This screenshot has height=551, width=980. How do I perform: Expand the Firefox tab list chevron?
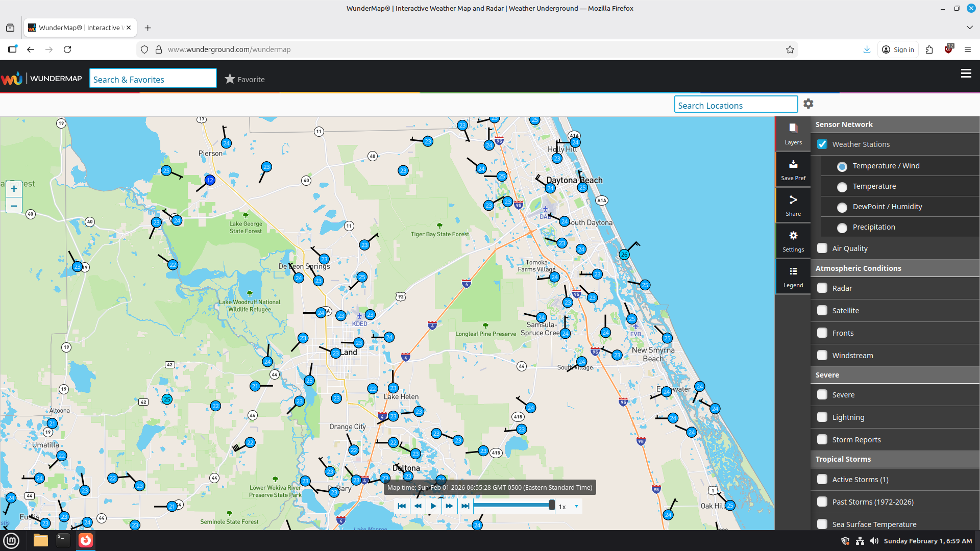[x=969, y=28]
